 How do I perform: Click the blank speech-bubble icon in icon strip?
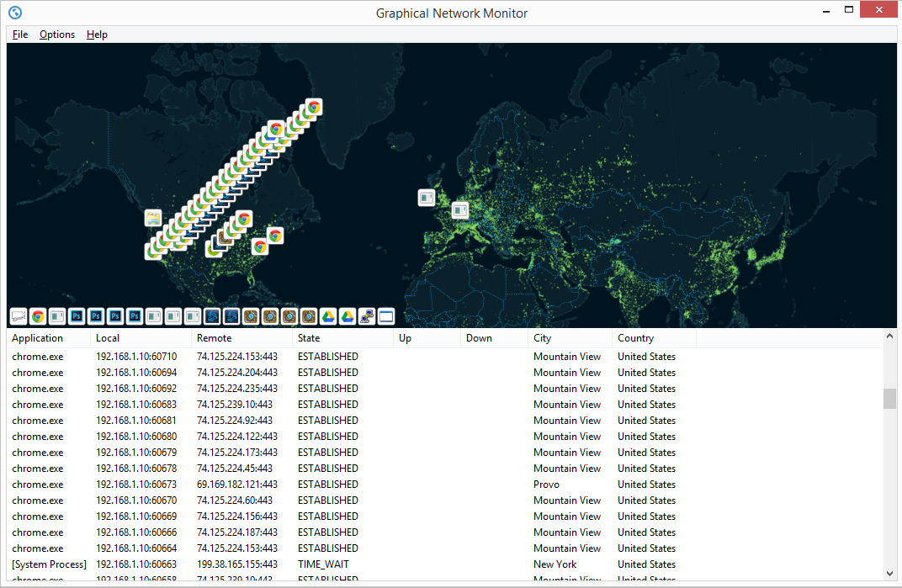(x=19, y=316)
